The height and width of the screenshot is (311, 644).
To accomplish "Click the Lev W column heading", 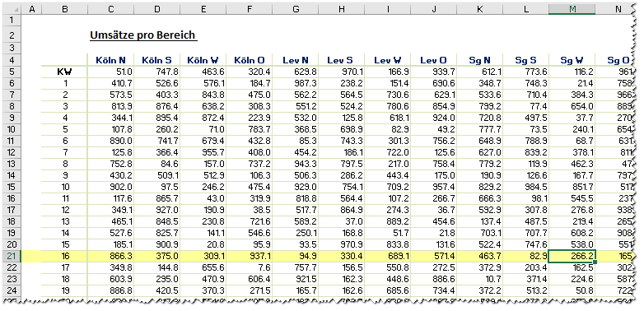I will [387, 60].
